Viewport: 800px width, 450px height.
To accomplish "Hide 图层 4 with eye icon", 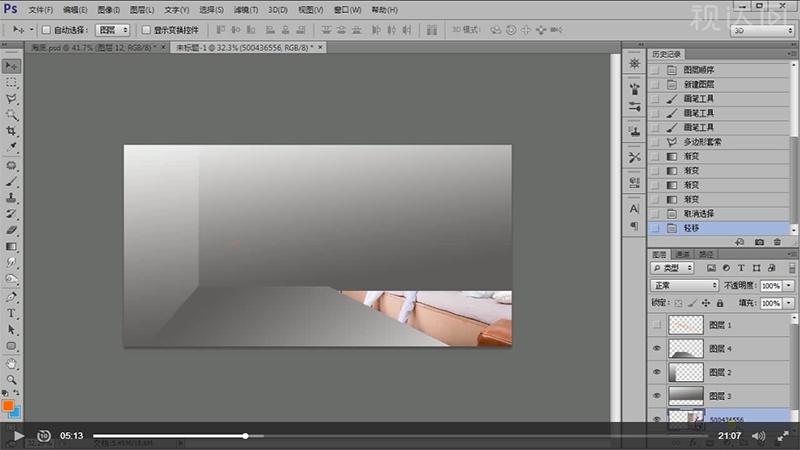I will tap(657, 348).
